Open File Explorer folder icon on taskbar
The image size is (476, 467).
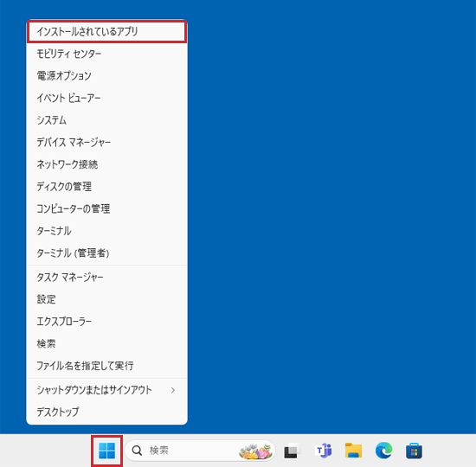click(x=354, y=451)
